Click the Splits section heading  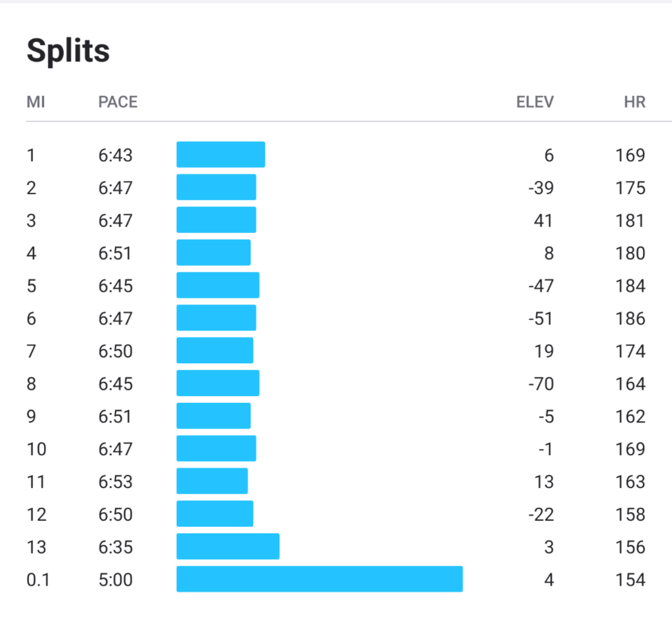[68, 51]
